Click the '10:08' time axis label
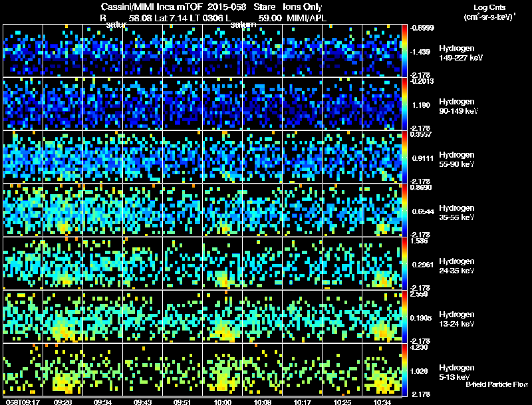 [x=262, y=402]
